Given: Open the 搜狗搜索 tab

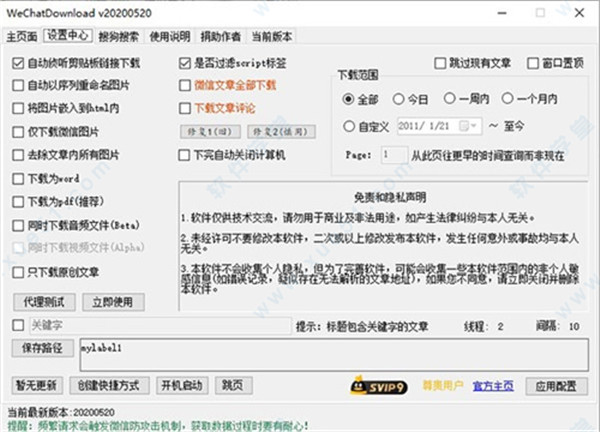Looking at the screenshot, I should pyautogui.click(x=119, y=36).
